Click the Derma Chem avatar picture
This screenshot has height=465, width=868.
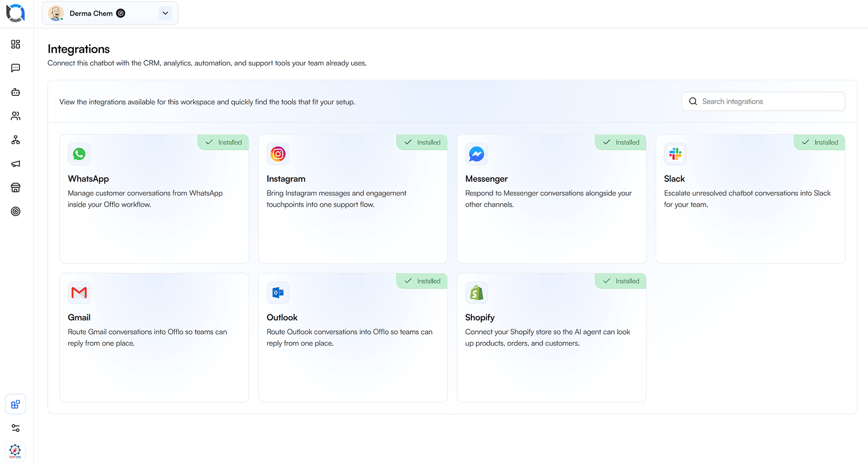pos(56,13)
